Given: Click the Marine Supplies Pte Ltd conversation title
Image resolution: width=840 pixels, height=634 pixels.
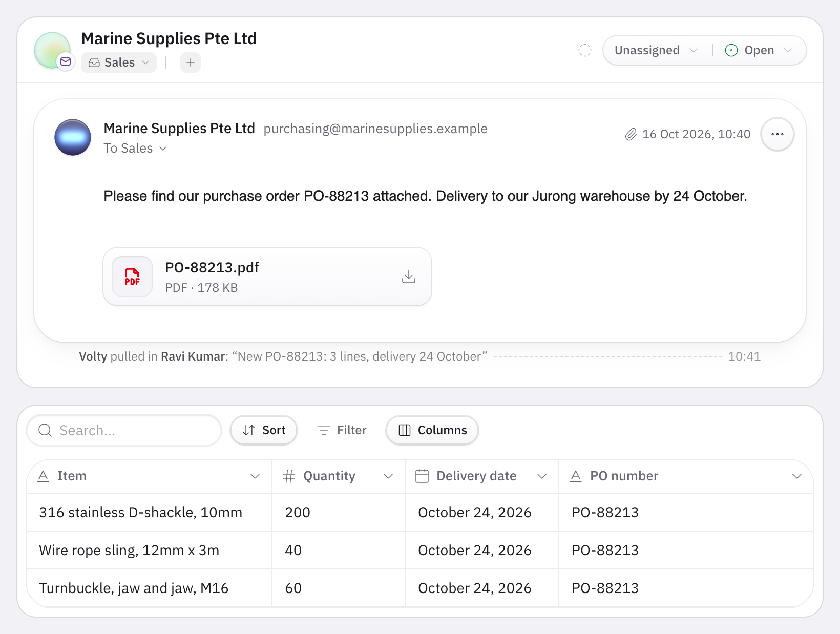Looking at the screenshot, I should pyautogui.click(x=169, y=38).
